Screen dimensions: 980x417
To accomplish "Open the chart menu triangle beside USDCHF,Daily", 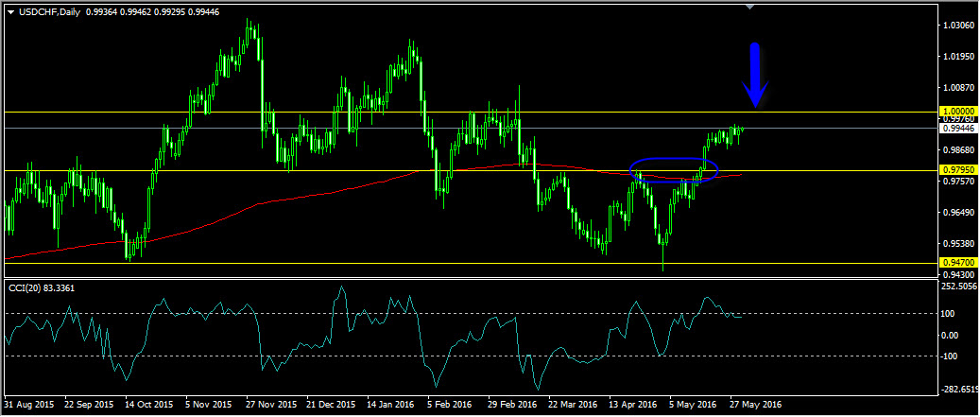I will 10,11.
